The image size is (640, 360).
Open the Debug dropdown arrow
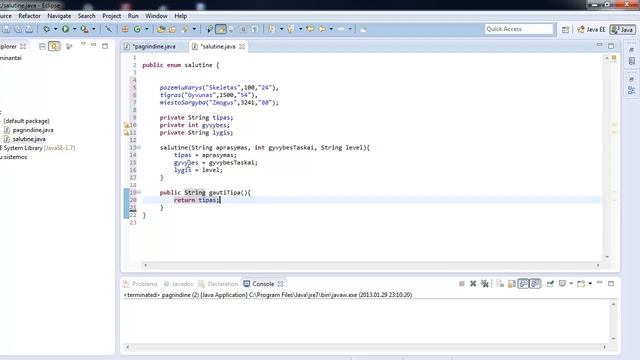[56, 29]
